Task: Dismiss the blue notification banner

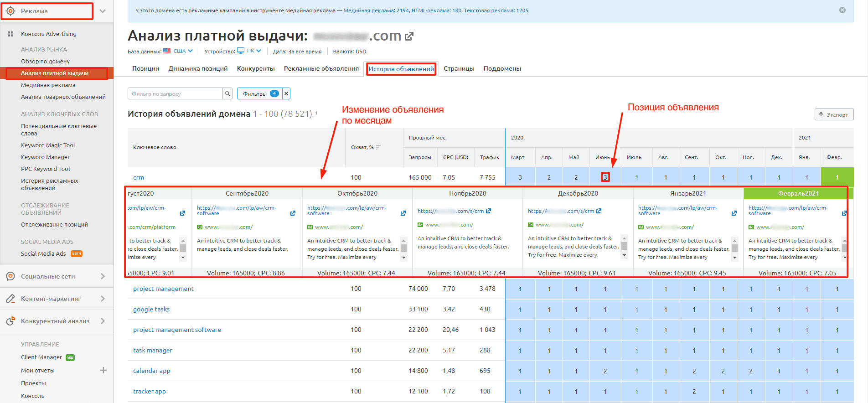Action: (x=842, y=10)
